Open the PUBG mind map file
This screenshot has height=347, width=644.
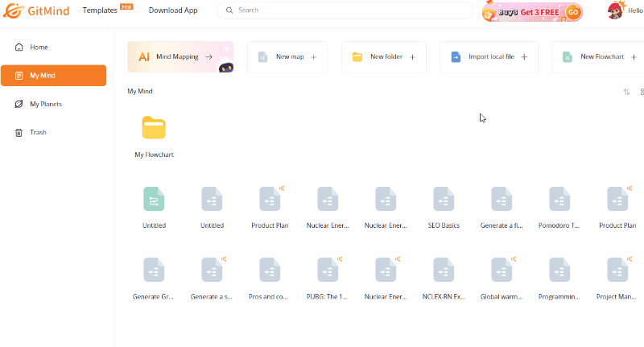tap(328, 271)
